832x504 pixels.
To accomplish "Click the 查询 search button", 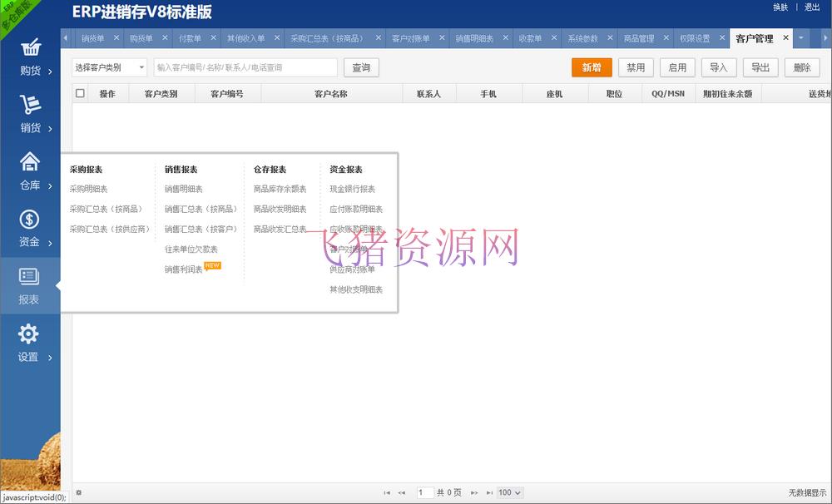I will click(361, 67).
